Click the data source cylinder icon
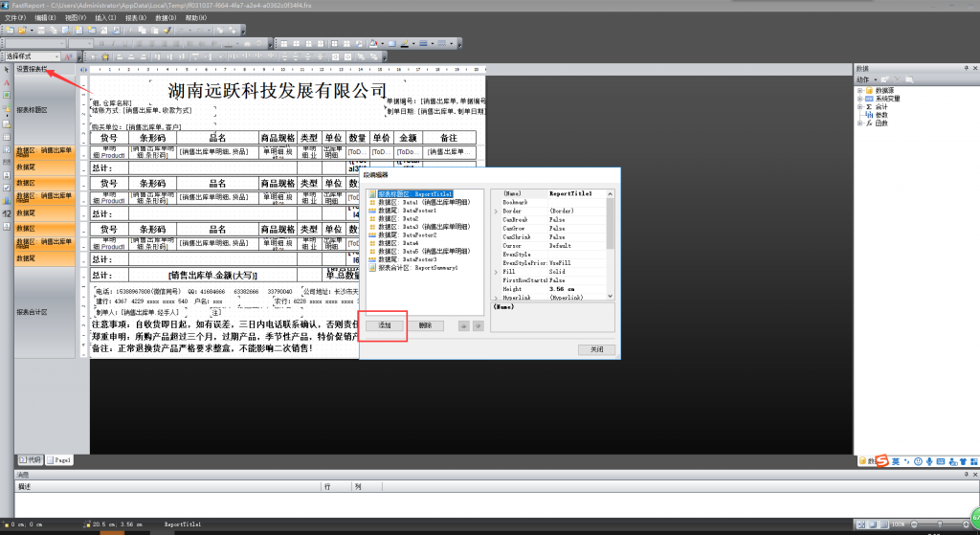The width and height of the screenshot is (980, 535). 869,91
